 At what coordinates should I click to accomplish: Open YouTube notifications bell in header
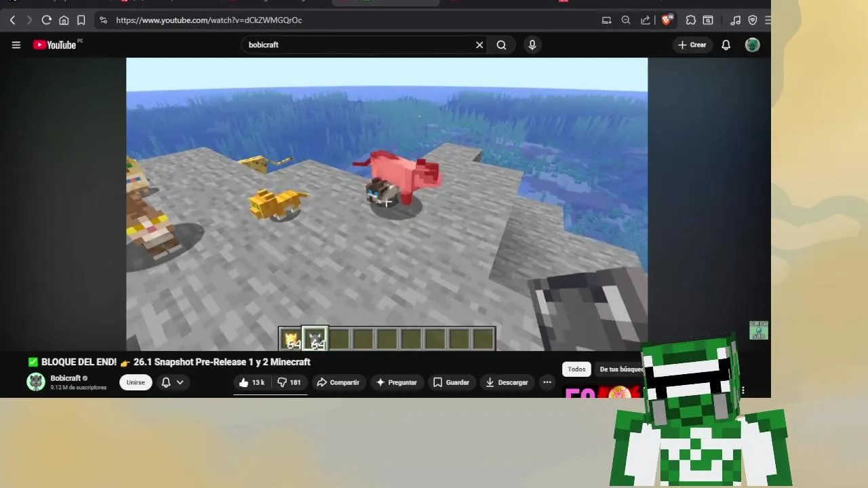(726, 45)
